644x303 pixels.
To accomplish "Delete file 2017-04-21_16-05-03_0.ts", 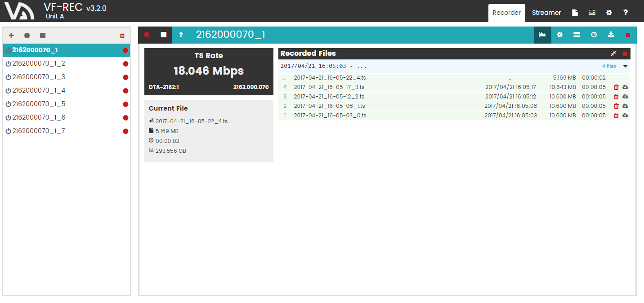I will (x=616, y=116).
